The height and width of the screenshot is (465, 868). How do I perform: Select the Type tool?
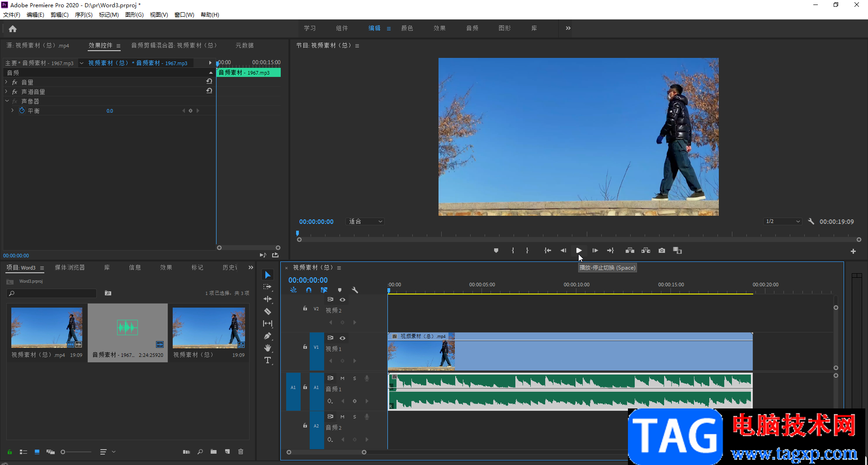[x=268, y=360]
